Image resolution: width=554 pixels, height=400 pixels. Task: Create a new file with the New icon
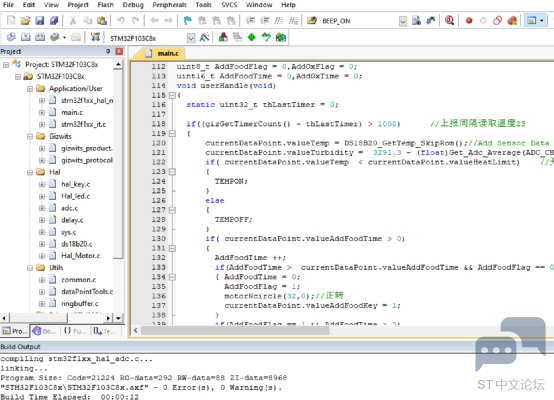click(11, 20)
